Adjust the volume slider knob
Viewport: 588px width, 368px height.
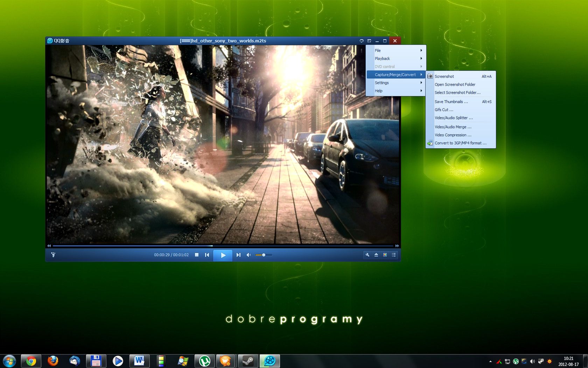coord(264,255)
